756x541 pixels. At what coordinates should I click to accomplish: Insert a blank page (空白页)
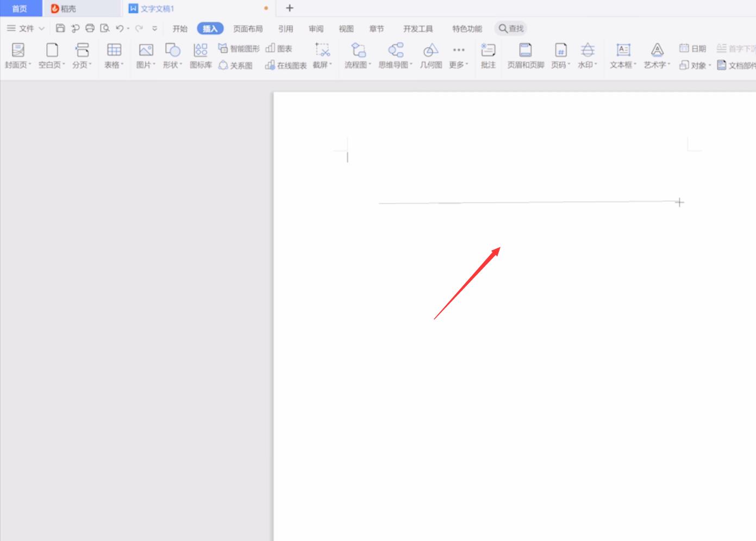tap(52, 56)
